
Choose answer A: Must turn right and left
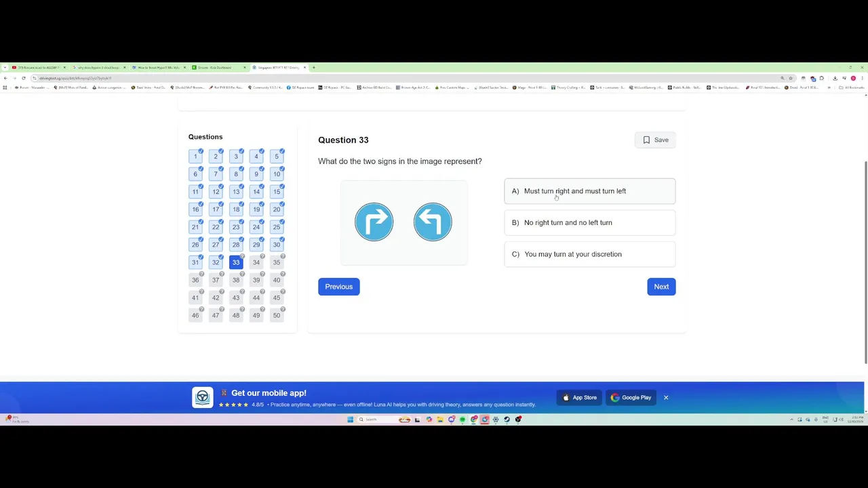(589, 191)
